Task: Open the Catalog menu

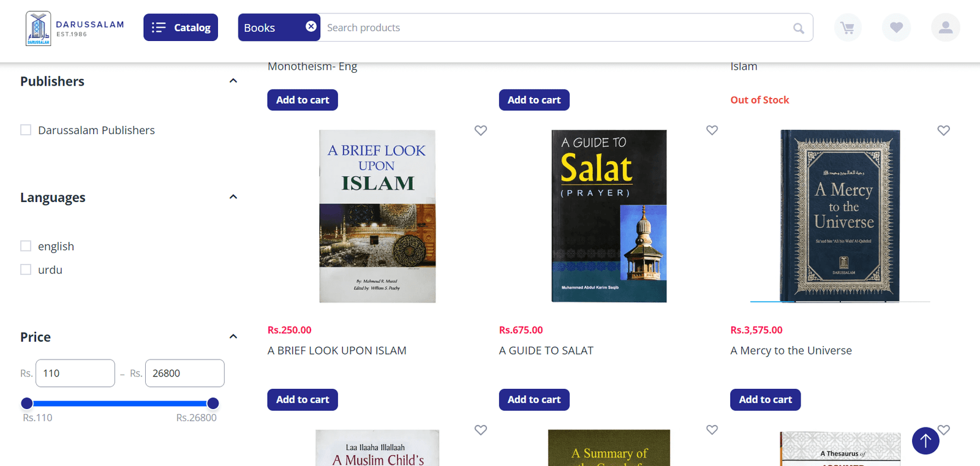Action: [181, 28]
